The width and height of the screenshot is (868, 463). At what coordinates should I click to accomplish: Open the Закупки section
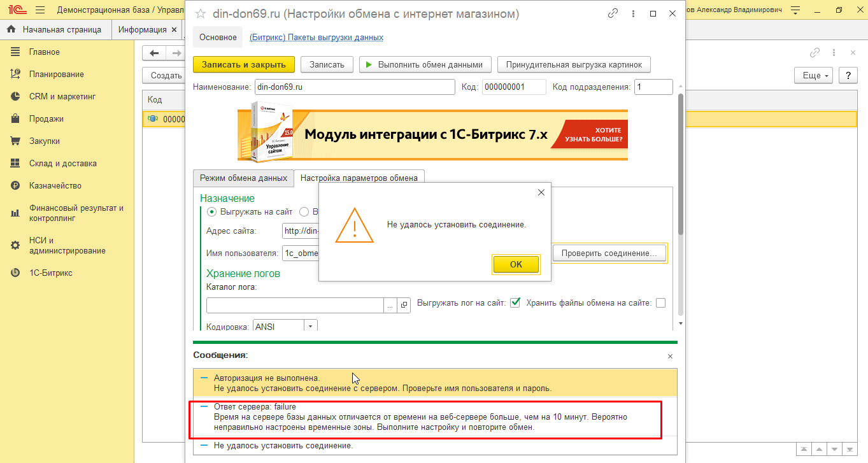pyautogui.click(x=45, y=141)
